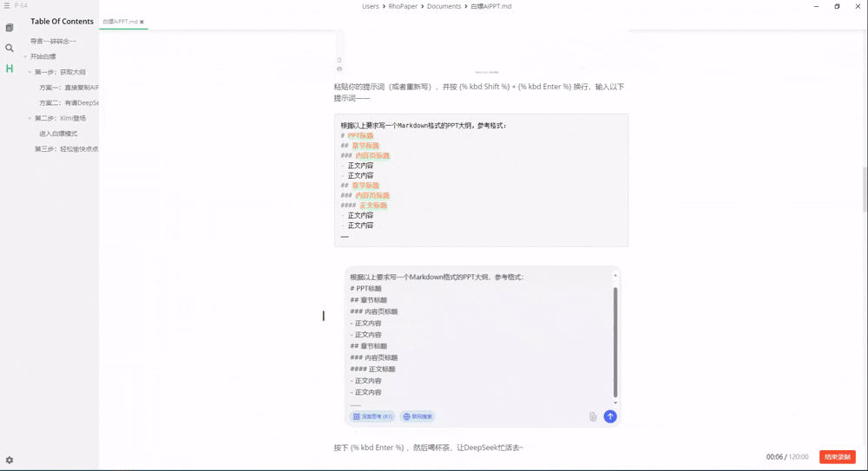
Task: Click 白嫖AIPPT.md in the title path
Action: point(491,6)
